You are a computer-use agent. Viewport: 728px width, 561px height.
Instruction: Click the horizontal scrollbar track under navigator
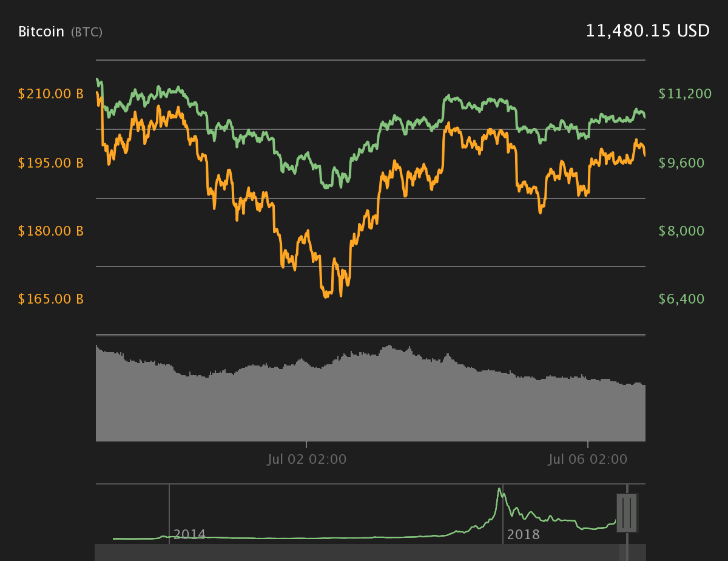370,552
